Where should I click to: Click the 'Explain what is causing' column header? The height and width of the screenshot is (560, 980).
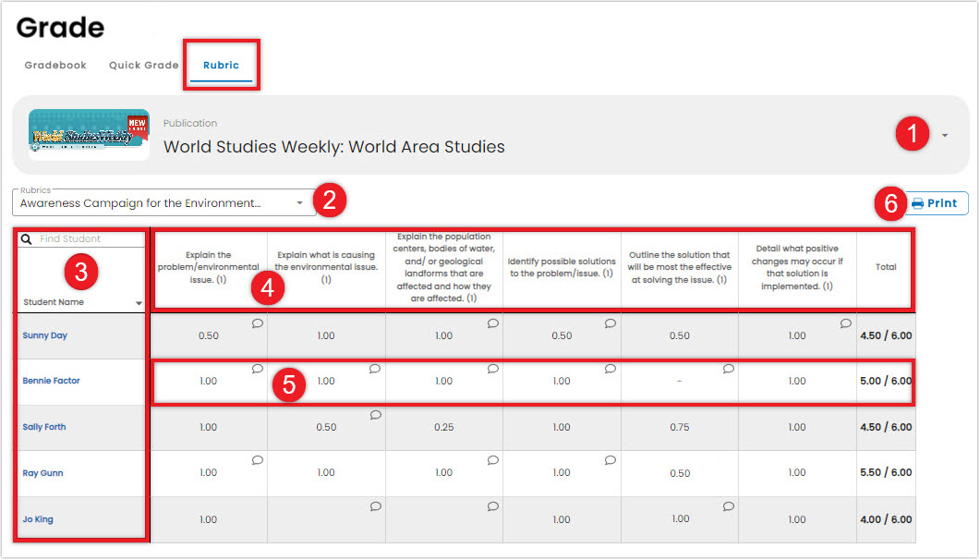(x=326, y=267)
